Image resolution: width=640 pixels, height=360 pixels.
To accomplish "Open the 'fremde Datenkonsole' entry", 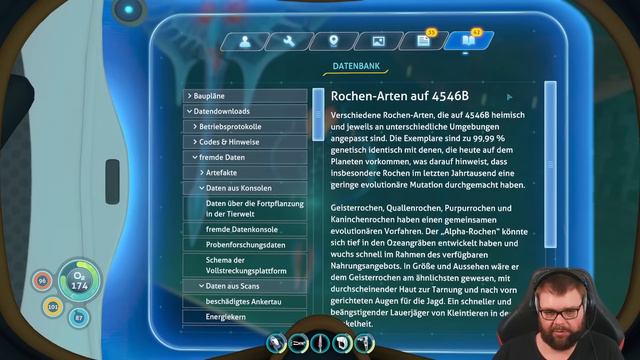I will [x=245, y=229].
